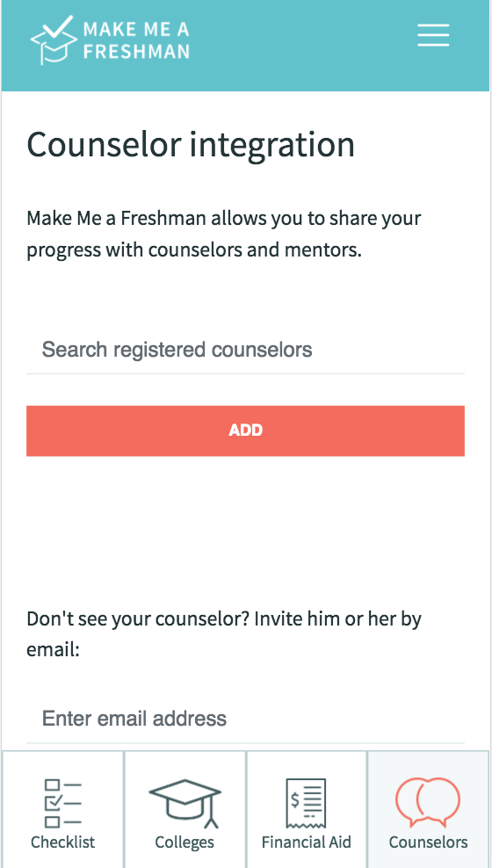Image resolution: width=492 pixels, height=868 pixels.
Task: Select the Counselors tab label
Action: click(429, 842)
